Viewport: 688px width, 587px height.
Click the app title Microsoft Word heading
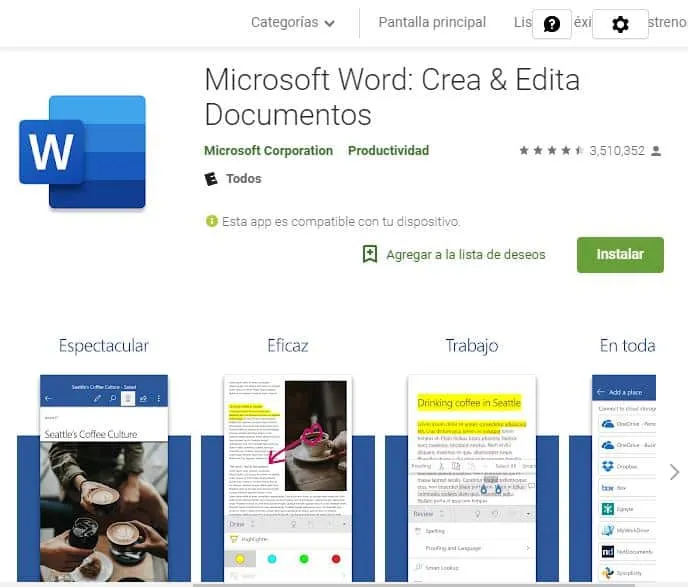(x=392, y=97)
